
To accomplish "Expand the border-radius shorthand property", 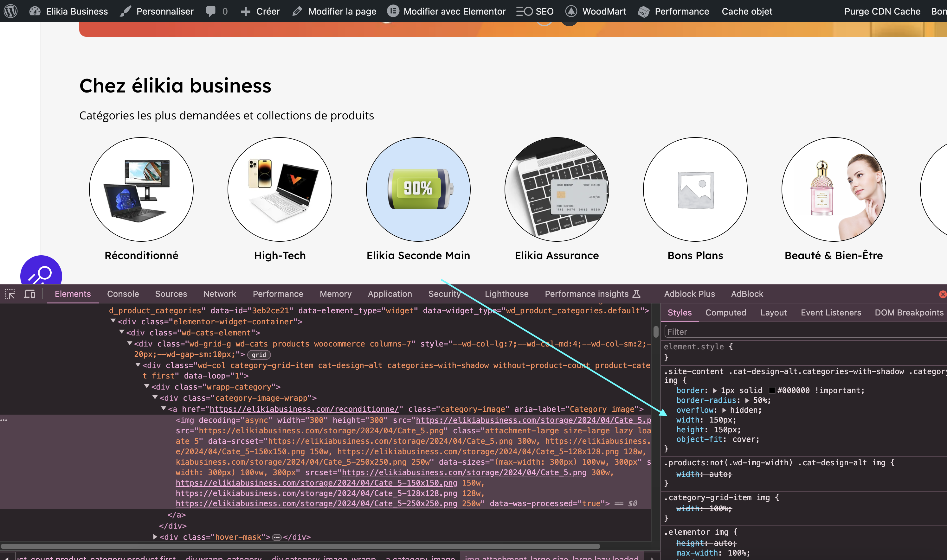I will pos(747,400).
